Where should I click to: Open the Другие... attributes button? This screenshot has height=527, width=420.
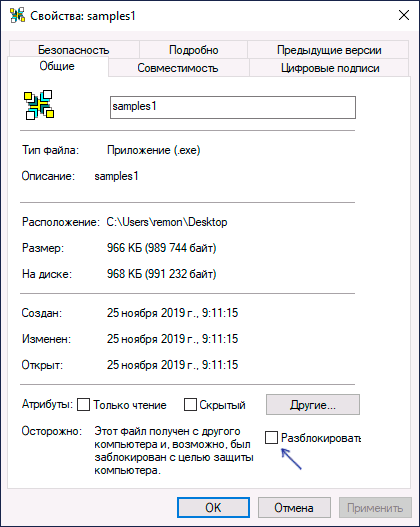tap(313, 405)
